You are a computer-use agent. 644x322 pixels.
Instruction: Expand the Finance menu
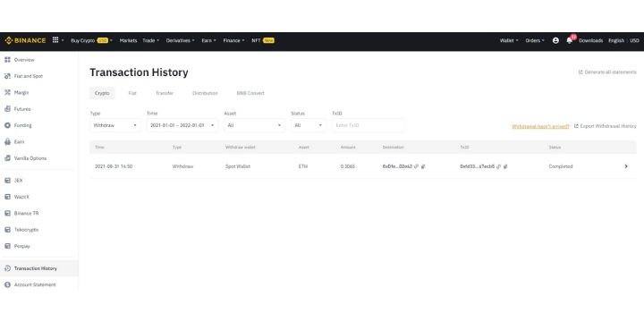[233, 40]
